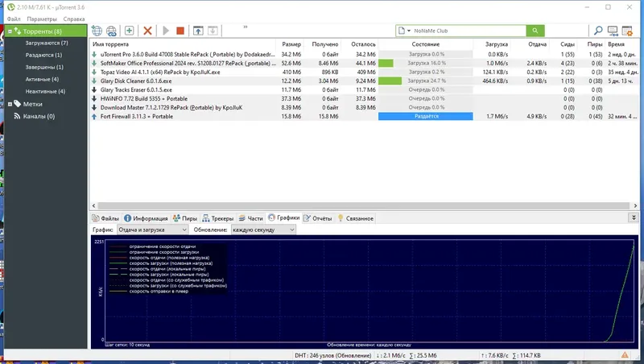Open the search provider dropdown arrow

click(409, 31)
